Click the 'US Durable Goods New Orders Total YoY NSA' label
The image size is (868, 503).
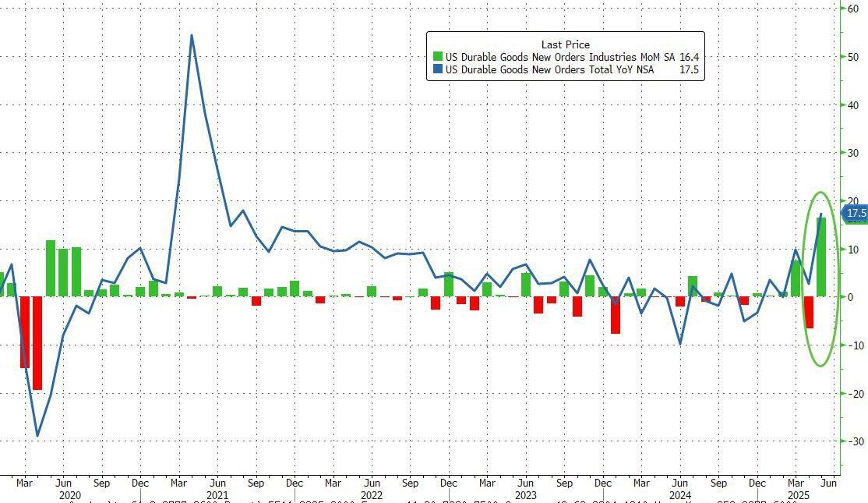click(549, 70)
